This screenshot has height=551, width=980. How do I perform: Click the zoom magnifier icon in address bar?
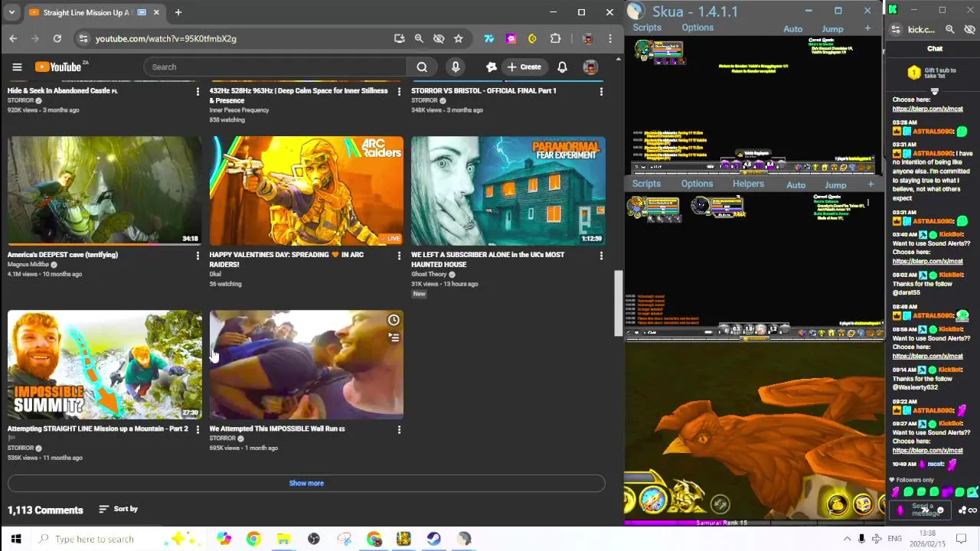[419, 38]
